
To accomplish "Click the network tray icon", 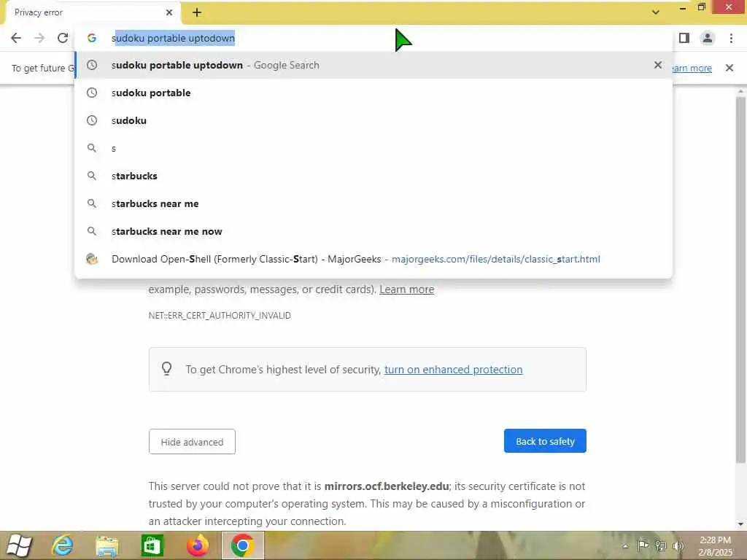I will pos(660,545).
